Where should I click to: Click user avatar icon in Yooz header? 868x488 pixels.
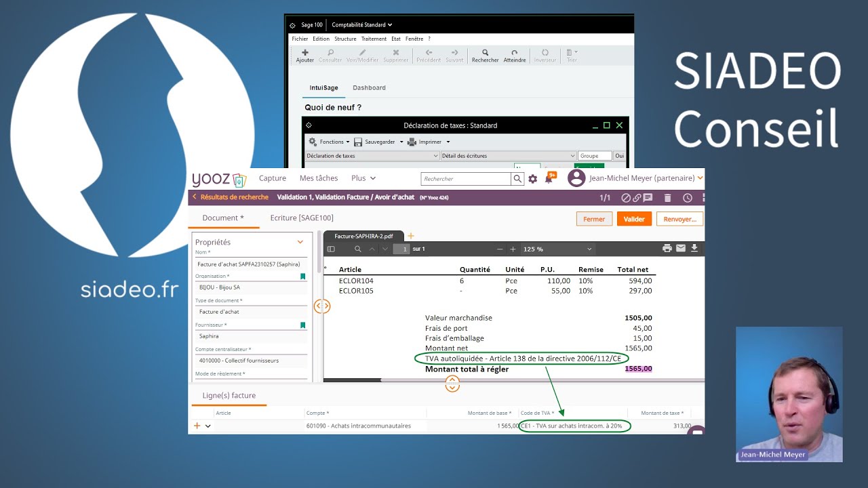point(576,178)
